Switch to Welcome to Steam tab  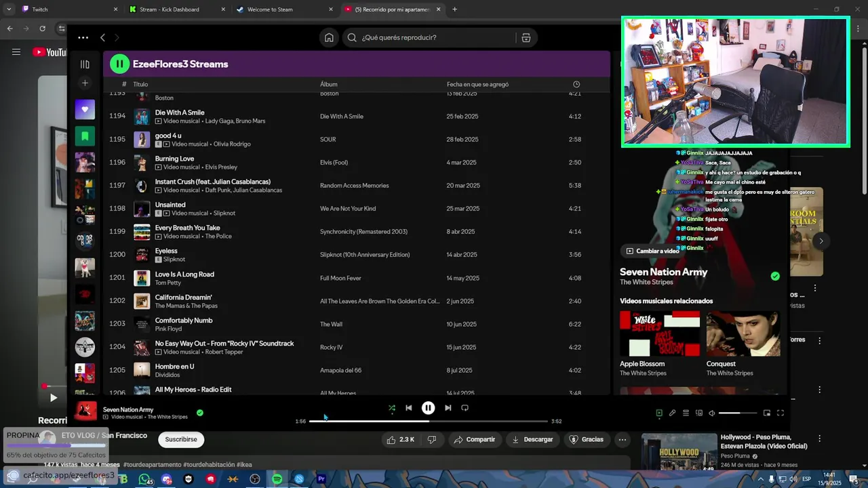point(283,9)
